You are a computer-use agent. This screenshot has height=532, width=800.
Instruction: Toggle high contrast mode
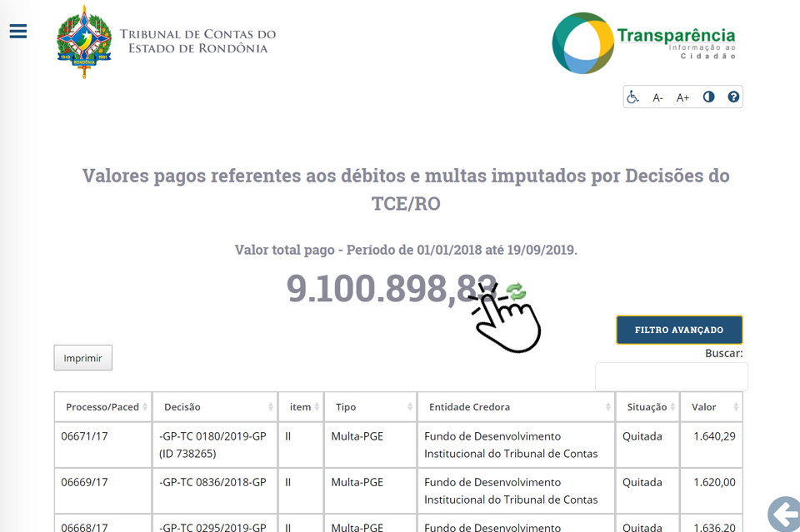708,97
